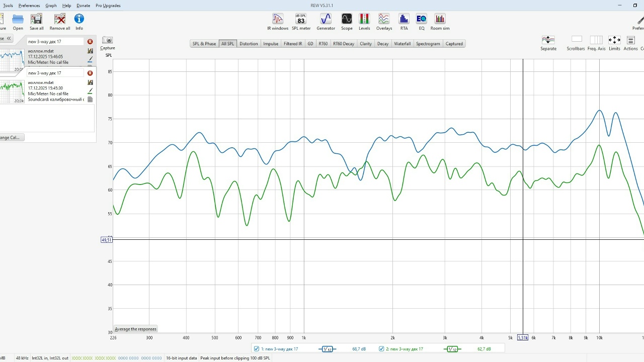644x362 pixels.
Task: Switch to the SPL & Phase tab
Action: coord(204,44)
